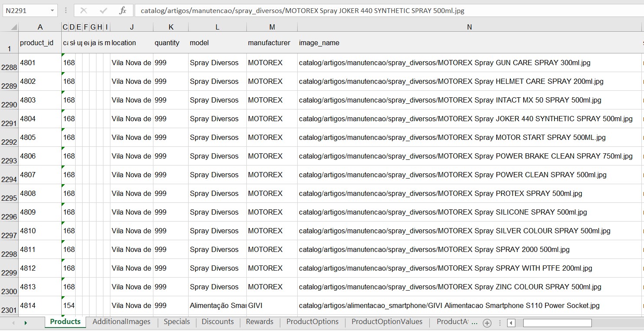
Task: Select the HELMET CARE SPRAY image path cell
Action: (469, 81)
